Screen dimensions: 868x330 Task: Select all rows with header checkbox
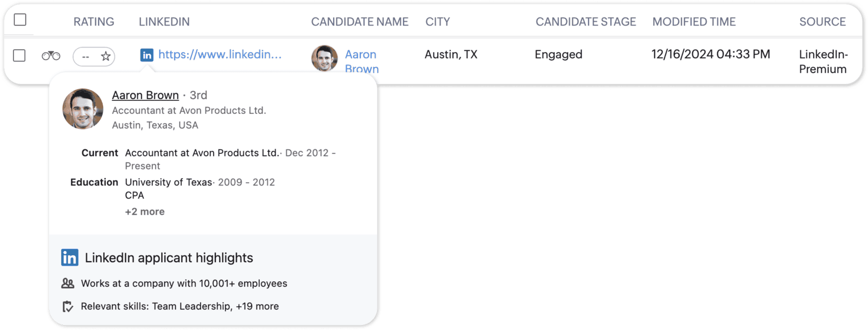coord(20,20)
